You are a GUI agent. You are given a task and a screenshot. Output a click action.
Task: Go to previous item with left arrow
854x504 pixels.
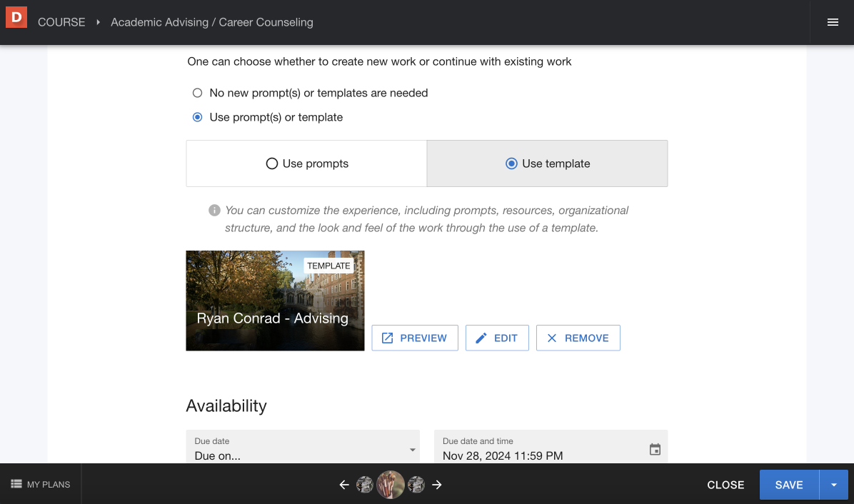344,485
